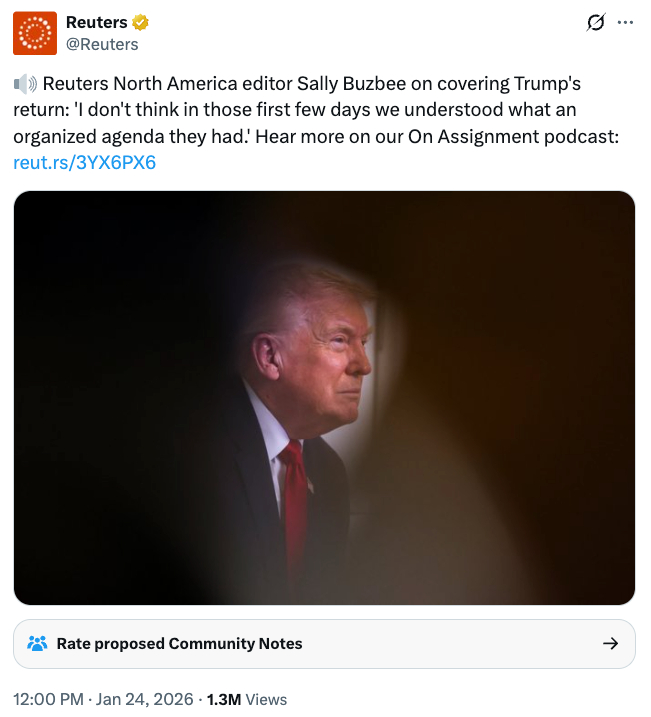Open the Grok slashed-circle icon

(596, 22)
